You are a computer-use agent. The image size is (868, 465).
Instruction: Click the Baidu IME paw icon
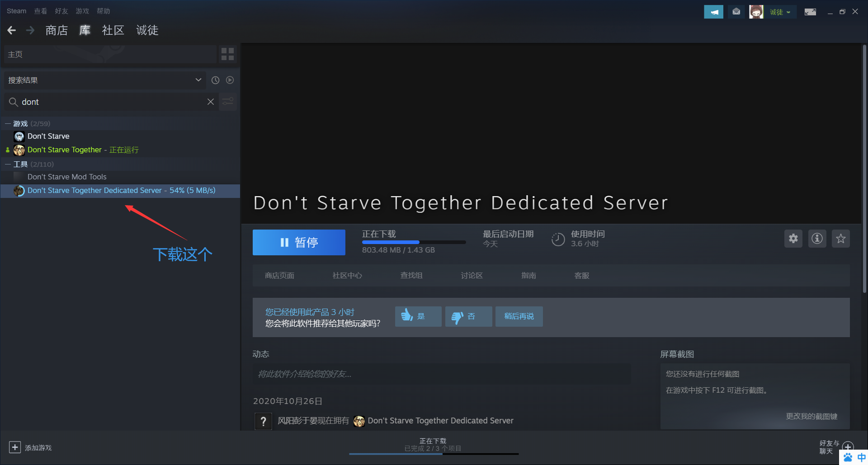tap(848, 457)
